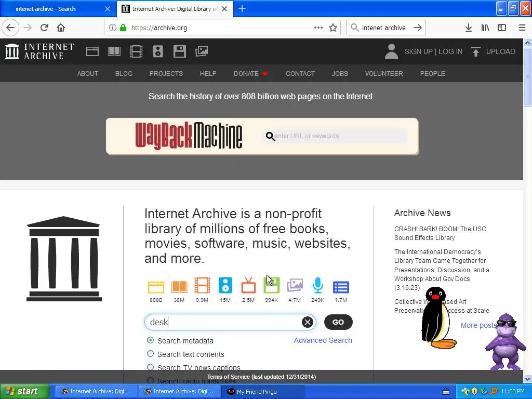The height and width of the screenshot is (399, 532).
Task: Click the page vertical scrollbar thumb
Action: [527, 76]
